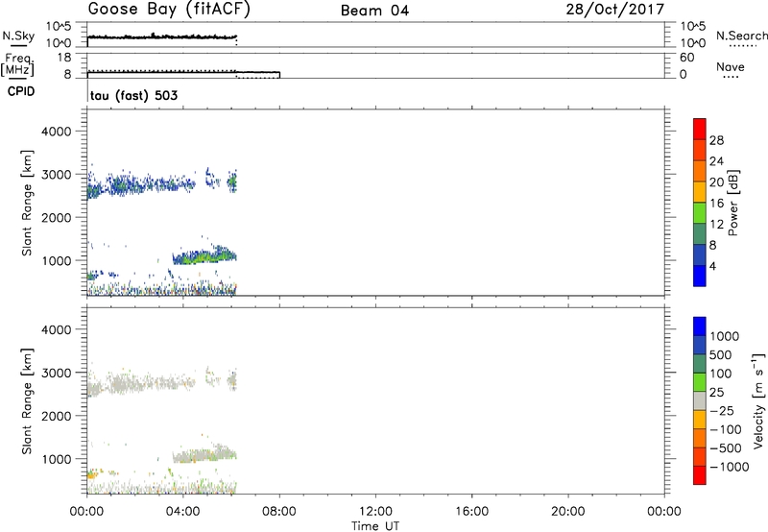Screen dimensions: 768x532
Task: Click the Velocity [m s⁻¹] colorbar label
Action: (758, 400)
